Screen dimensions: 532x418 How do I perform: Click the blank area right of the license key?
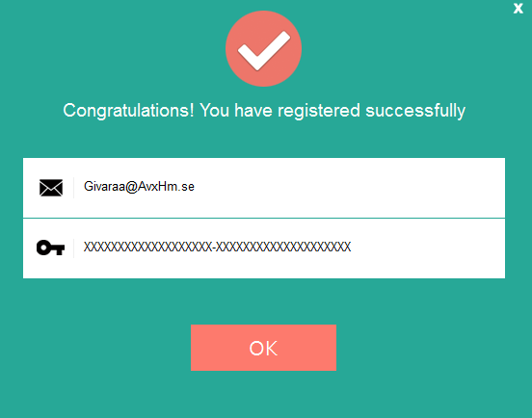[428, 248]
